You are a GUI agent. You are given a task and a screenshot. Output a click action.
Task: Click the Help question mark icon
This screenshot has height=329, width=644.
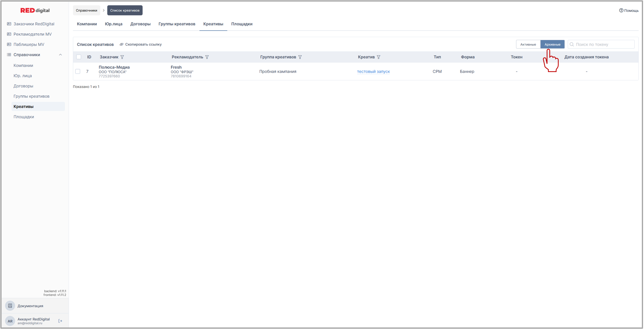click(x=621, y=11)
